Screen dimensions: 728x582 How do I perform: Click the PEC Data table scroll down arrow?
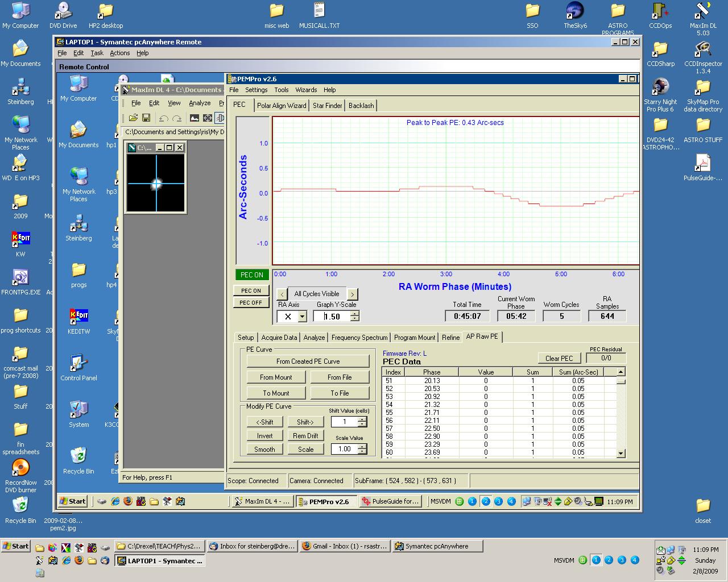(621, 454)
